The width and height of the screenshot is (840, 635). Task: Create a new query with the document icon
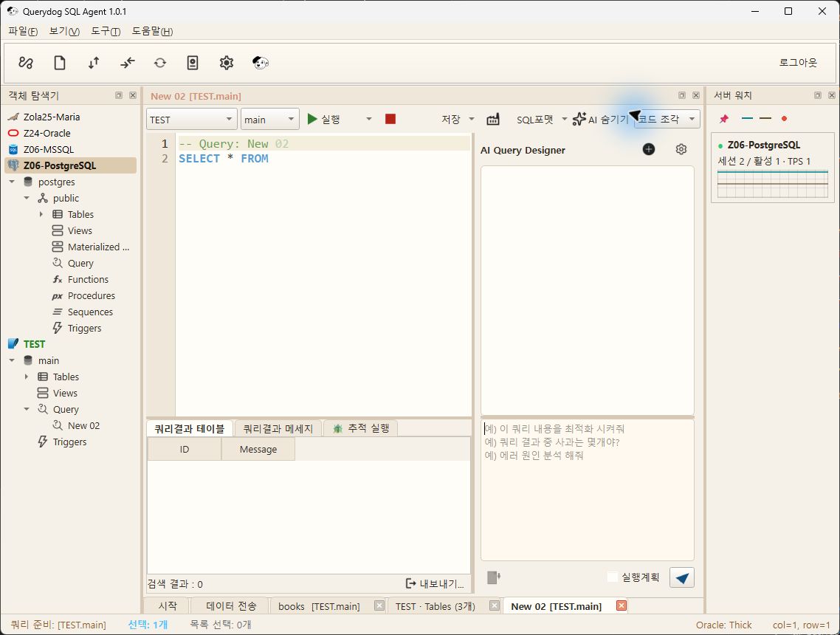click(60, 63)
